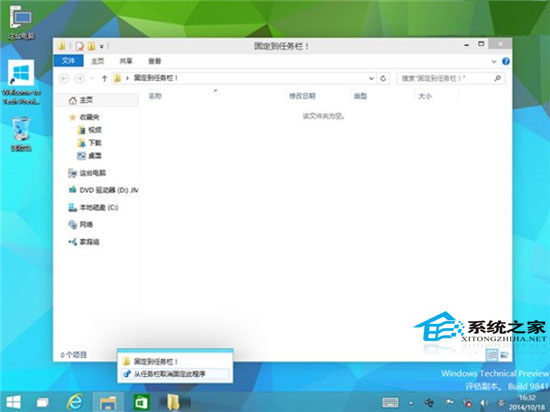The image size is (550, 412).
Task: Switch to the 主页 ribbon tab
Action: tap(97, 61)
